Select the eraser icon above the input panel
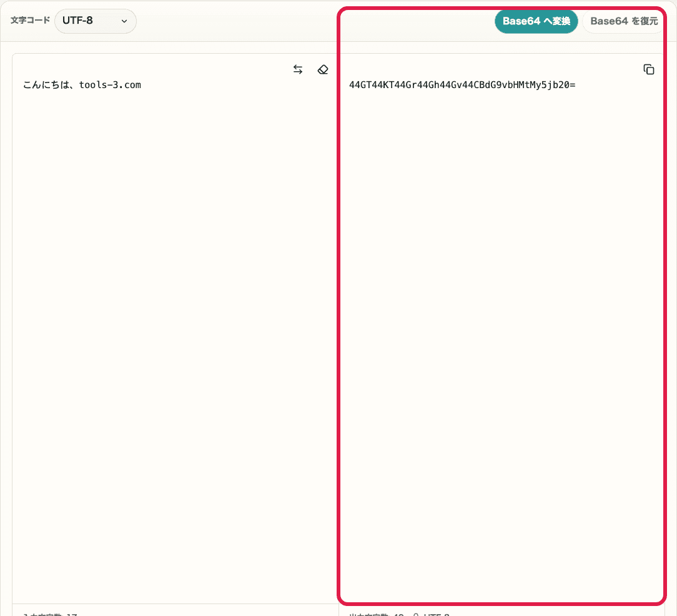Viewport: 677px width, 616px height. click(323, 69)
